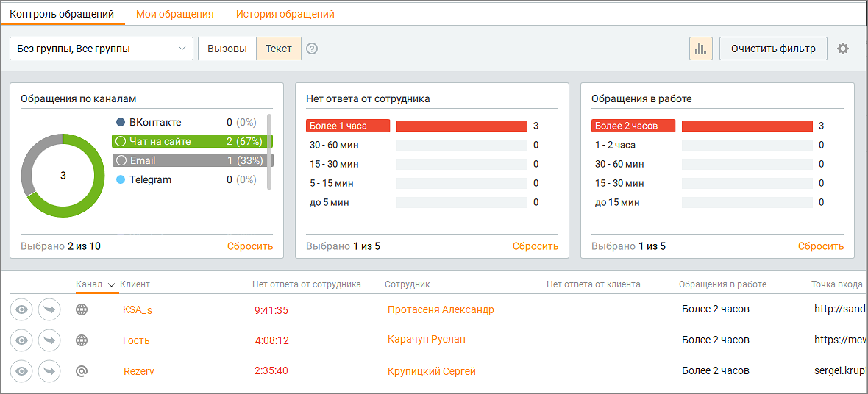Click the 2:35:40 wait time value
The width and height of the screenshot is (868, 394).
[x=271, y=370]
